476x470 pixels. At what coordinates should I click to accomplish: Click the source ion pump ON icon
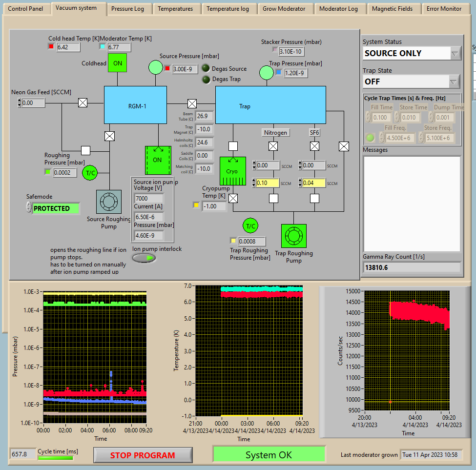(x=157, y=160)
